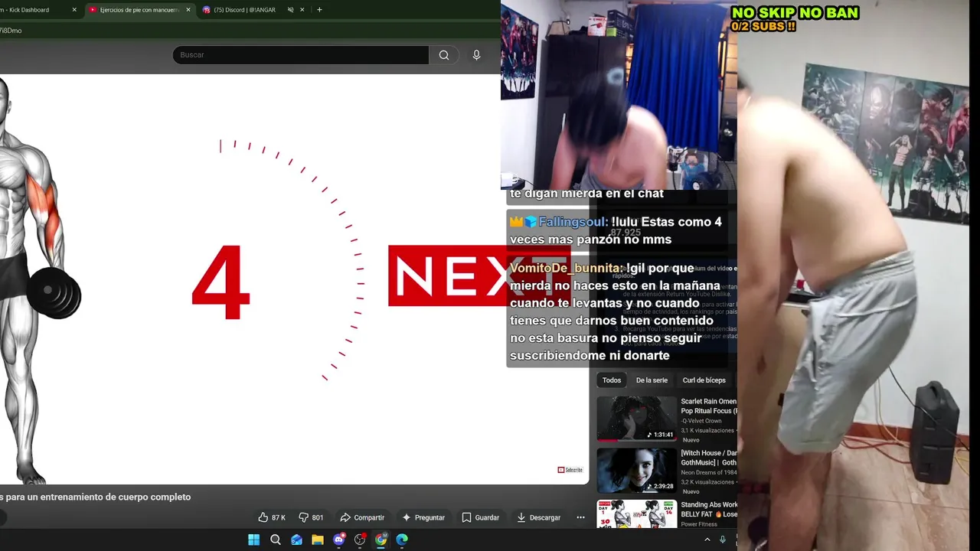
Task: Click the Scarlet Rain Omen video title
Action: [x=709, y=406]
